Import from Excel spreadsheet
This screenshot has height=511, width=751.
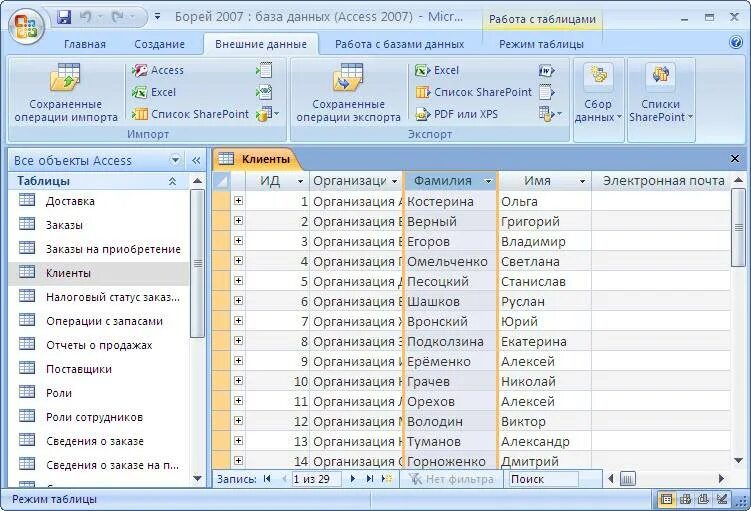(x=155, y=92)
